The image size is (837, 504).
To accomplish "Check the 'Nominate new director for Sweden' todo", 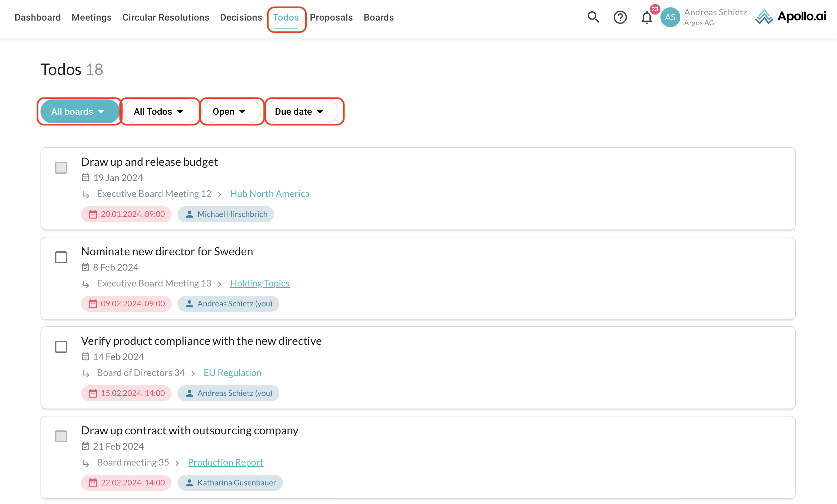I will coord(61,257).
